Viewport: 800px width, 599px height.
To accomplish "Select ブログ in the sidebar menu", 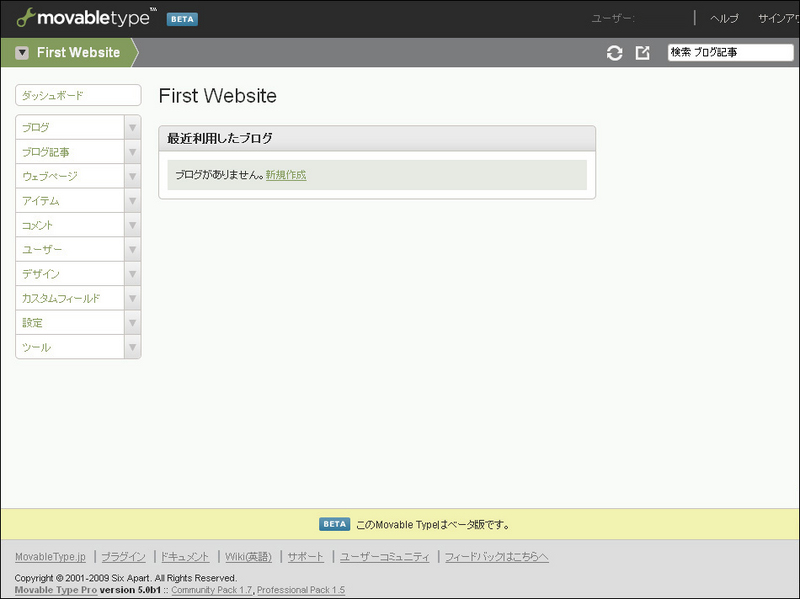I will 70,127.
